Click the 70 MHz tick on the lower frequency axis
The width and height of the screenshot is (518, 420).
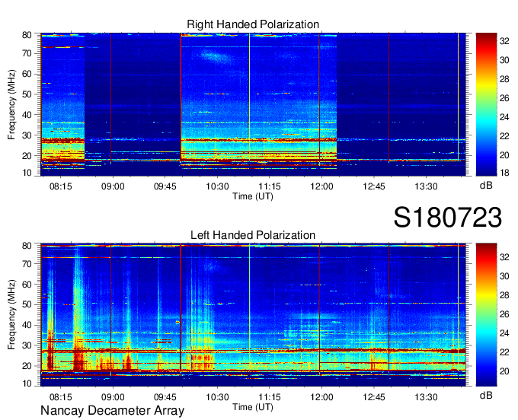point(27,264)
